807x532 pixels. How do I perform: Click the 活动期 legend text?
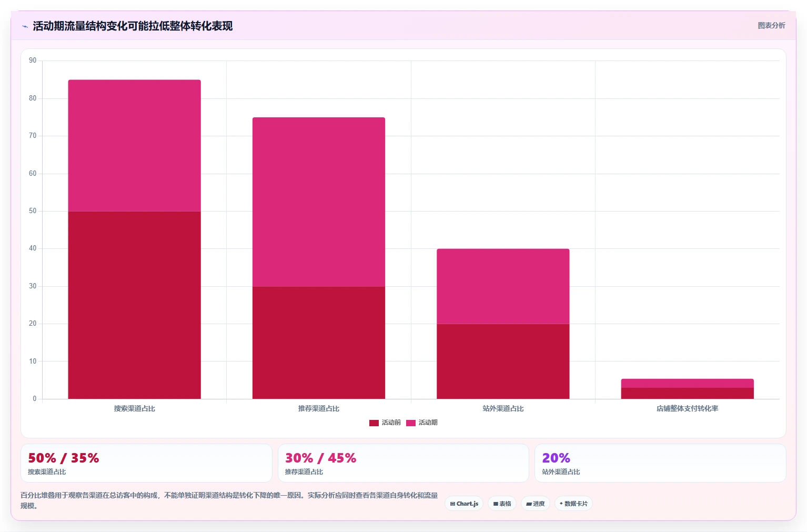[428, 423]
